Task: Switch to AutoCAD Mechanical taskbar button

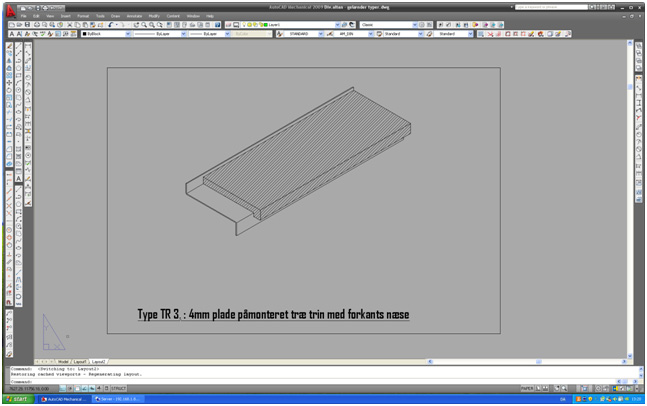Action: pyautogui.click(x=64, y=399)
